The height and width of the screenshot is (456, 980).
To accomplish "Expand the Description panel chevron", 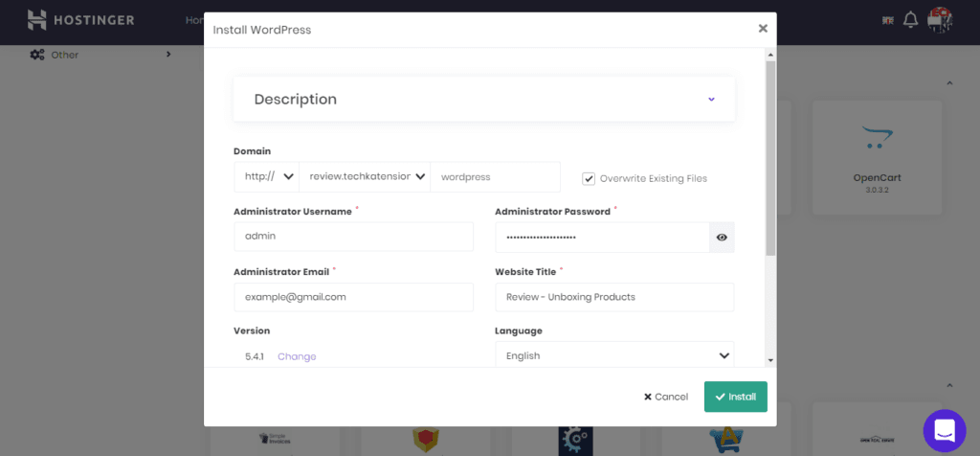I will (x=711, y=99).
